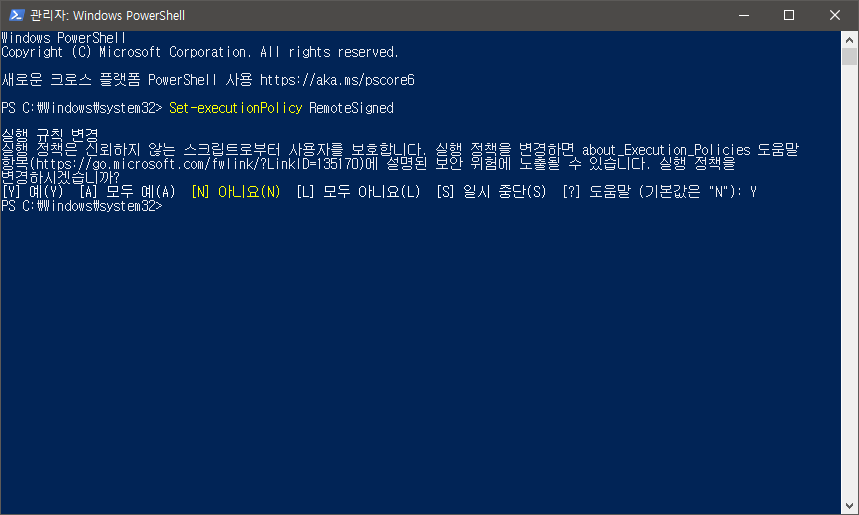This screenshot has height=515, width=859.
Task: Click the '[L] 모두 아니요(L)' option text
Action: (x=358, y=191)
